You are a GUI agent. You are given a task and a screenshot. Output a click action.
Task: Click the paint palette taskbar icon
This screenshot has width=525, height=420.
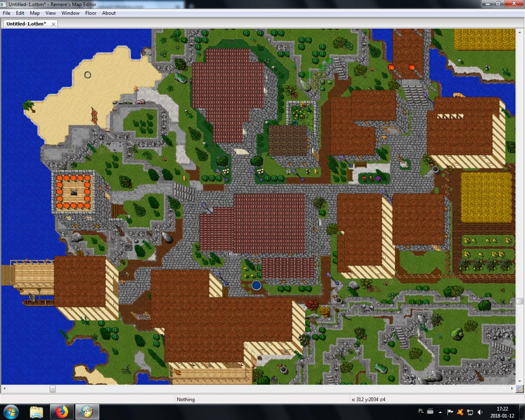click(x=87, y=412)
